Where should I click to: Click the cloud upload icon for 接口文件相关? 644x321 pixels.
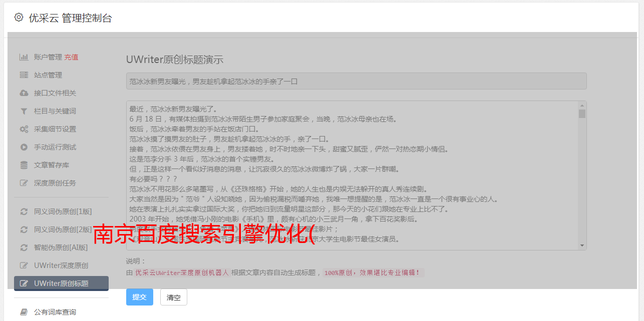[x=24, y=93]
